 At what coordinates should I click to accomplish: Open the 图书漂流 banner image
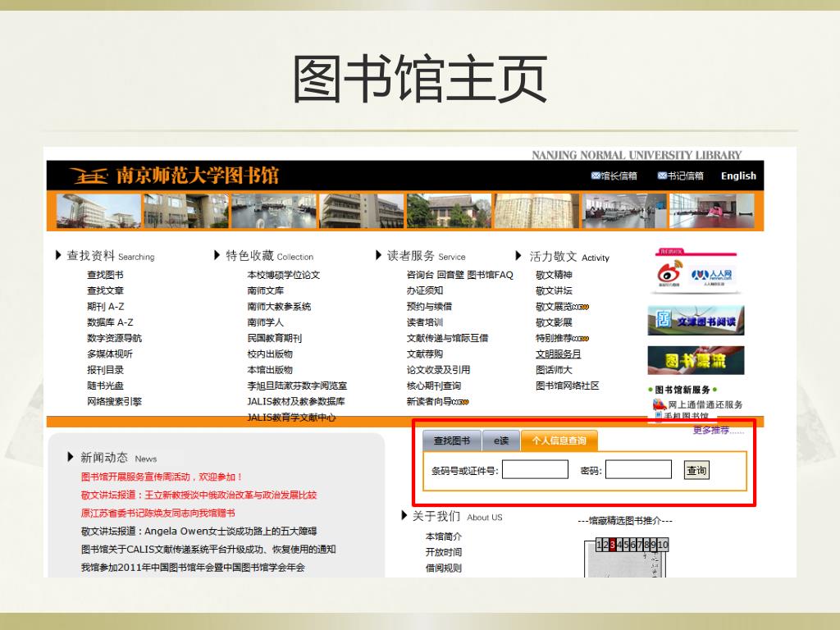coord(696,360)
